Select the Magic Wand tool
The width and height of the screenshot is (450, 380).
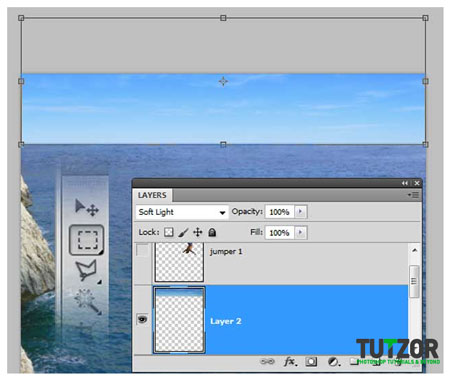click(x=88, y=302)
